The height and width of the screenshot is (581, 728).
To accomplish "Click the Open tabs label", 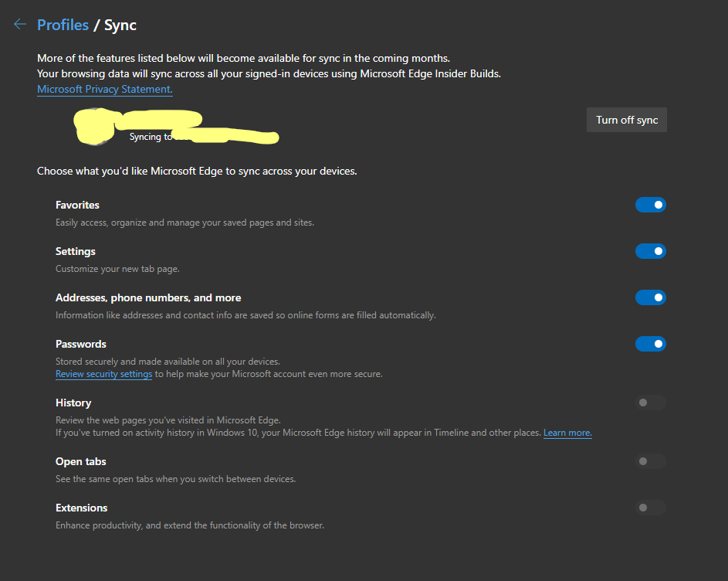I will (x=80, y=460).
